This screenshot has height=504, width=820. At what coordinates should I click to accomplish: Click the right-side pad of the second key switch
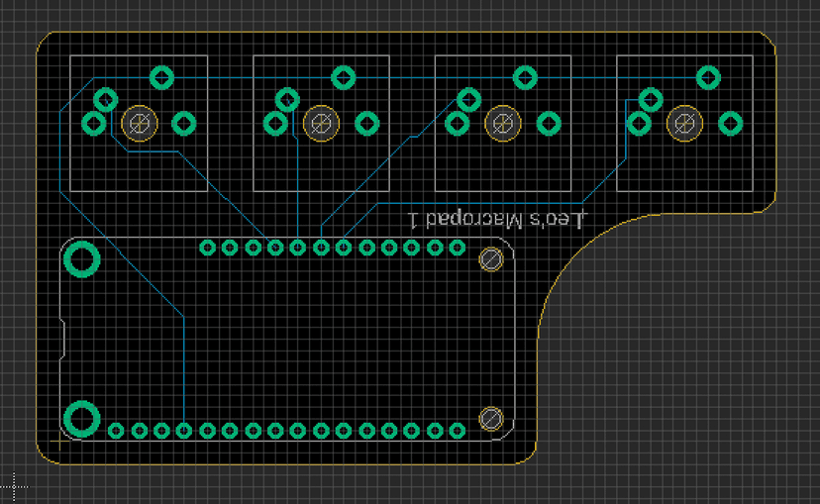(x=366, y=124)
